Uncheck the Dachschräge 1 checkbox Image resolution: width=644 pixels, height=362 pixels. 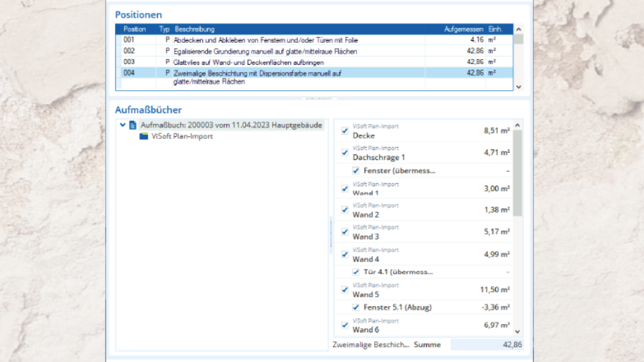click(x=345, y=153)
